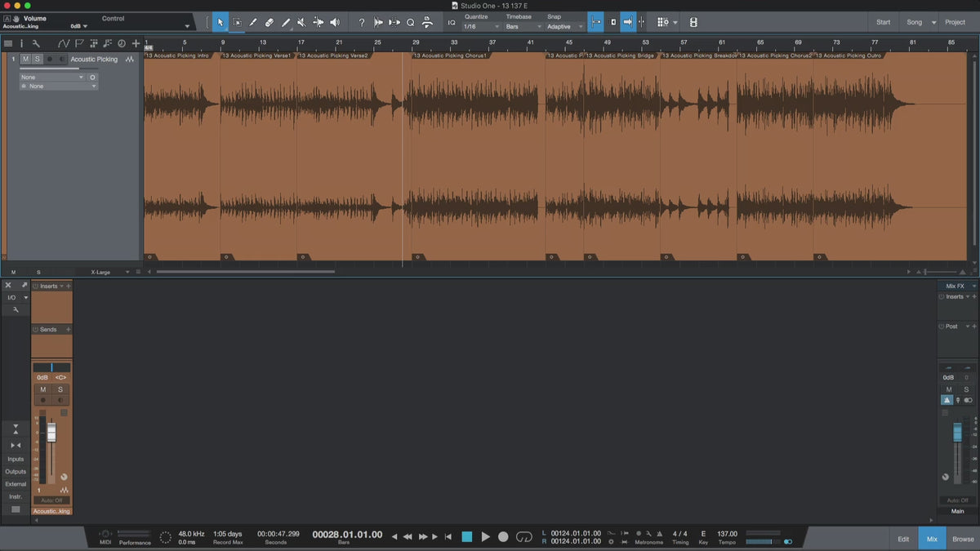Click the Add Tracks plus icon
980x551 pixels.
[x=136, y=43]
